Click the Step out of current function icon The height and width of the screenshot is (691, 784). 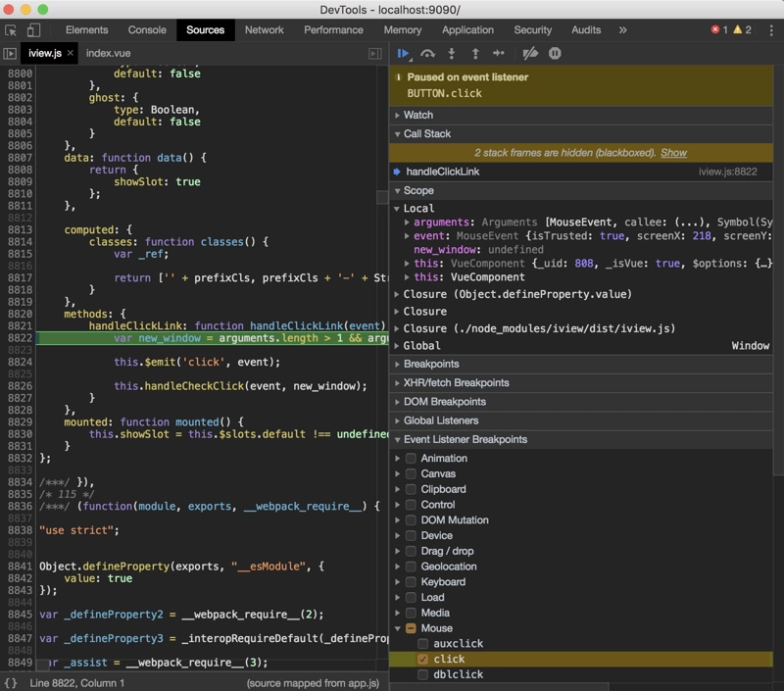[475, 55]
